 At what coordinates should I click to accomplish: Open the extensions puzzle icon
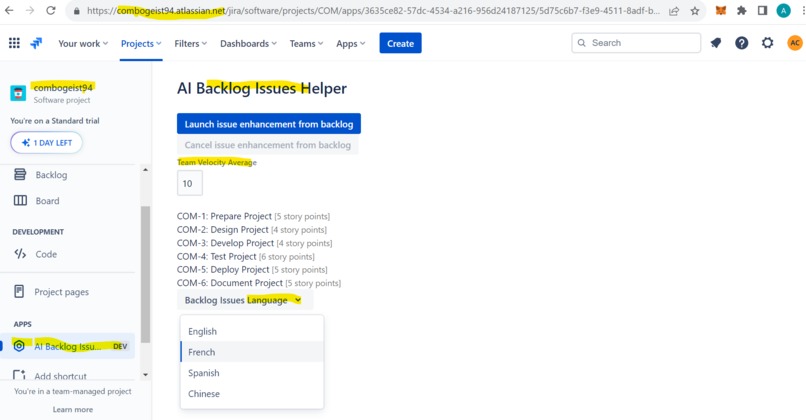point(742,10)
